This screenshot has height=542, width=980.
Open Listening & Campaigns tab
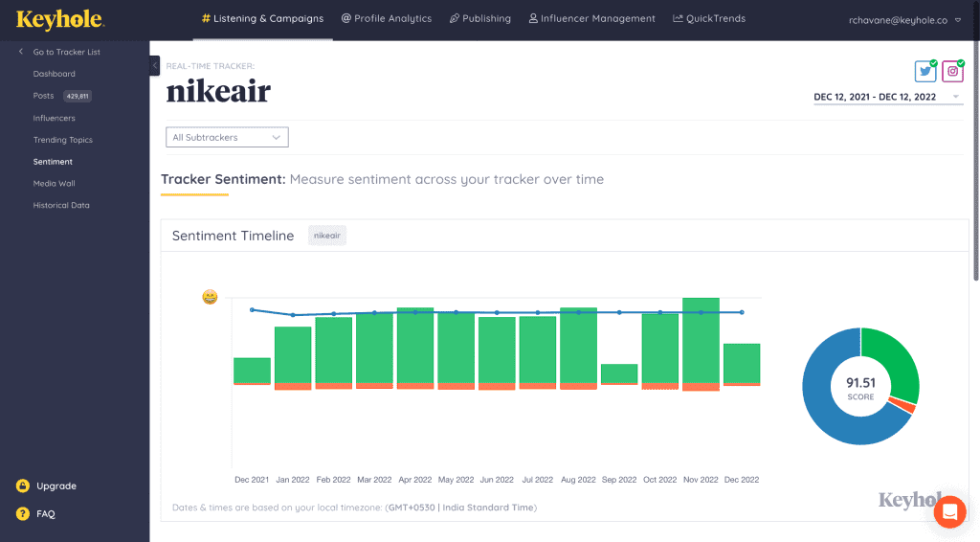pyautogui.click(x=262, y=19)
